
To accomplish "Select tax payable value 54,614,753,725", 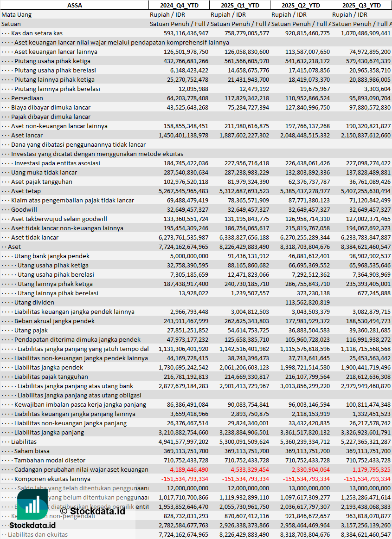I will [x=248, y=331].
